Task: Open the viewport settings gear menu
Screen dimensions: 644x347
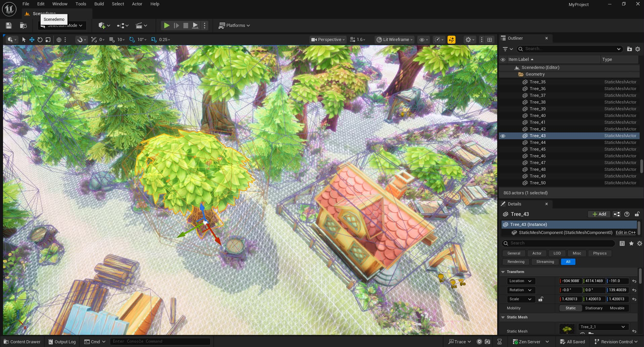Action: point(470,40)
